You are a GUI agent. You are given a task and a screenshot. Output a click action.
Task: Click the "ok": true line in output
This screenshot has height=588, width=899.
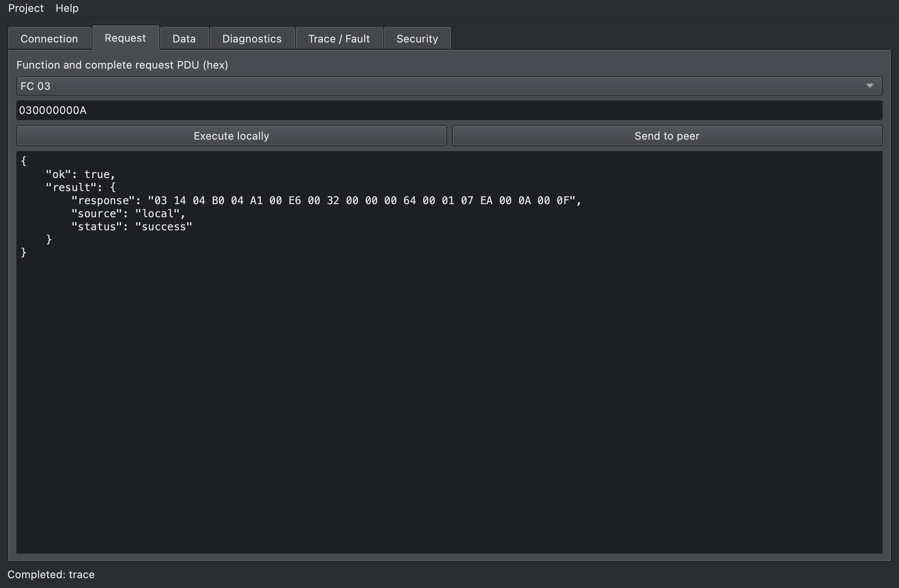coord(81,174)
